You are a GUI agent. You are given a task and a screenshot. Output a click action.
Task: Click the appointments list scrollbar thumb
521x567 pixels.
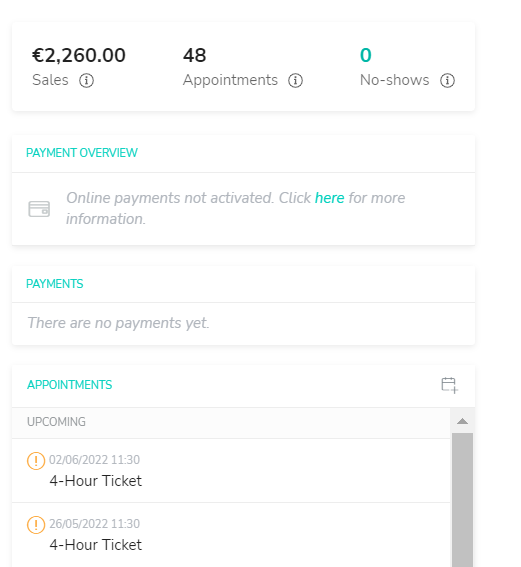tap(462, 500)
